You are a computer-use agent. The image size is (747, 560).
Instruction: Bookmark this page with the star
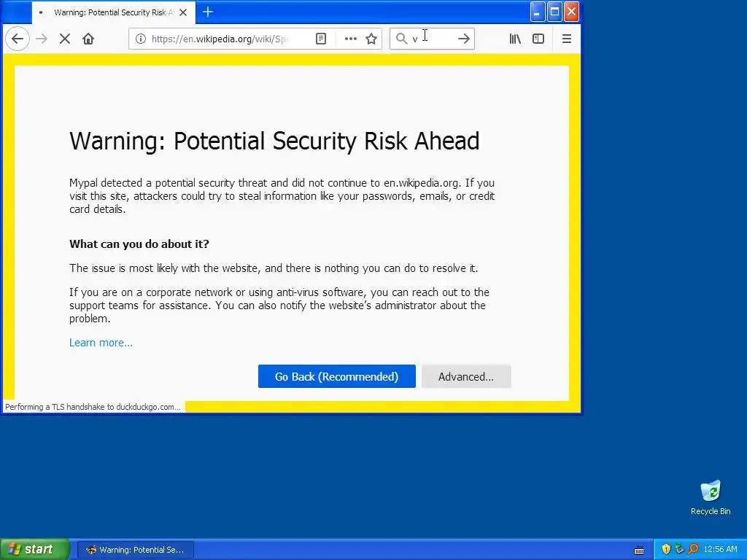(371, 39)
